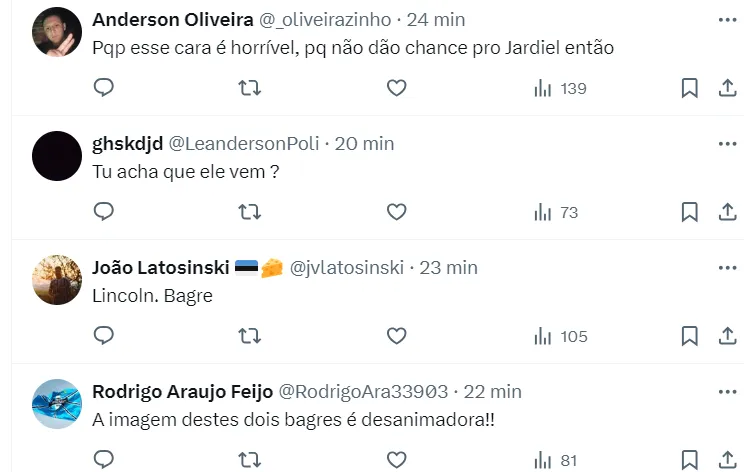744x472 pixels.
Task: Retweet João Latosinski's "Lincoln. Bagre" post
Action: [250, 336]
